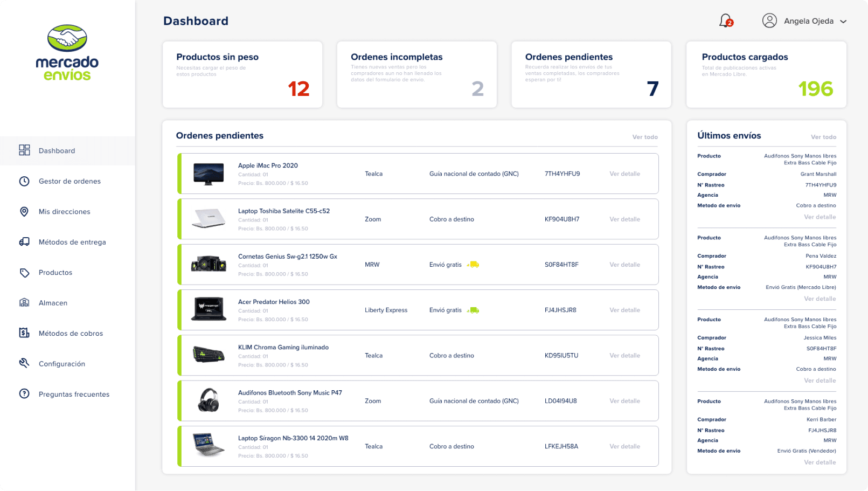Click the user avatar icon
Screen dimensions: 868x491
(769, 20)
